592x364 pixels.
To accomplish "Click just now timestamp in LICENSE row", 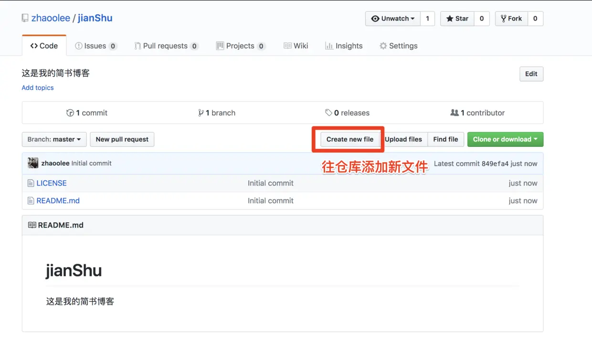I will pyautogui.click(x=523, y=183).
